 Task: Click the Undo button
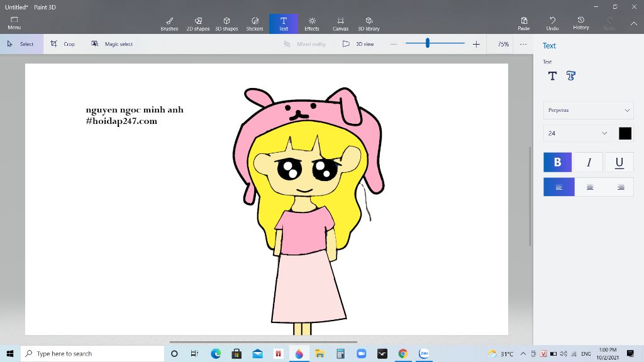pyautogui.click(x=552, y=23)
